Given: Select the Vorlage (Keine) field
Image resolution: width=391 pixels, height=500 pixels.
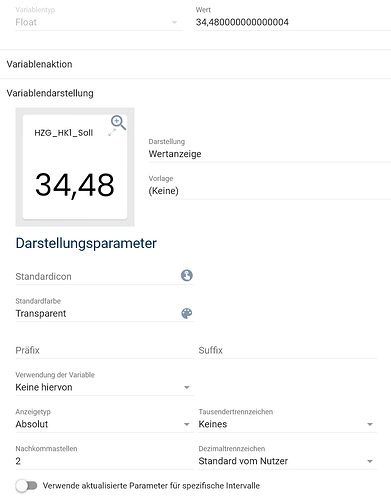Looking at the screenshot, I should pyautogui.click(x=270, y=191).
